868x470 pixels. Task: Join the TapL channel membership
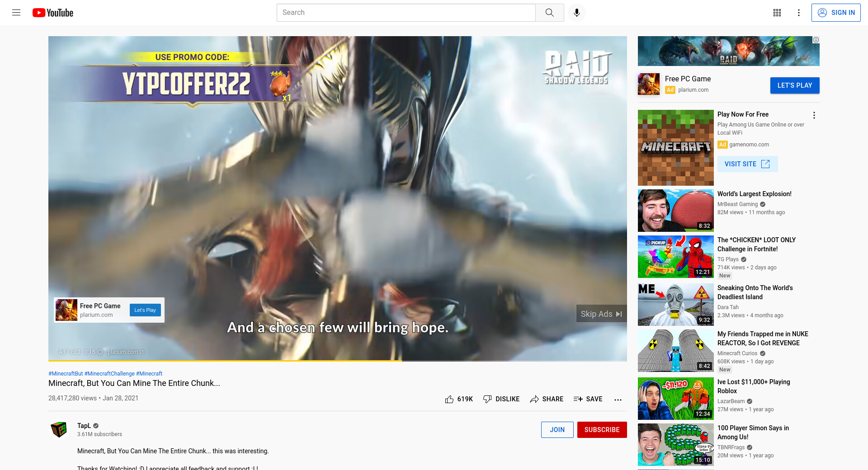coord(557,430)
